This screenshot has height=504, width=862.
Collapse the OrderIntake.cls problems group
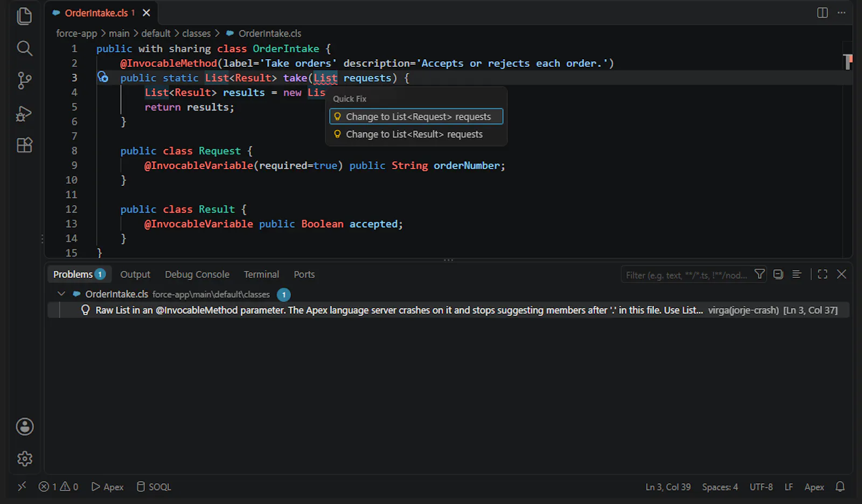(x=61, y=294)
